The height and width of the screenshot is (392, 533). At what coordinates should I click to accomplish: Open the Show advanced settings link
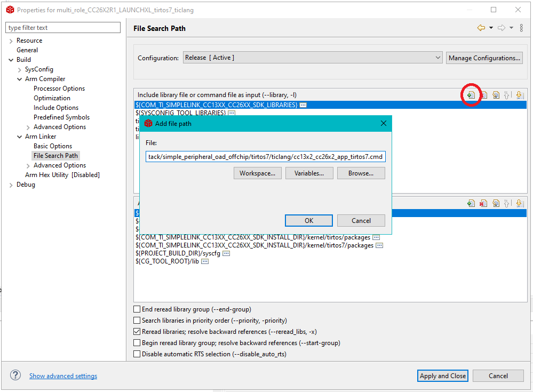point(63,376)
